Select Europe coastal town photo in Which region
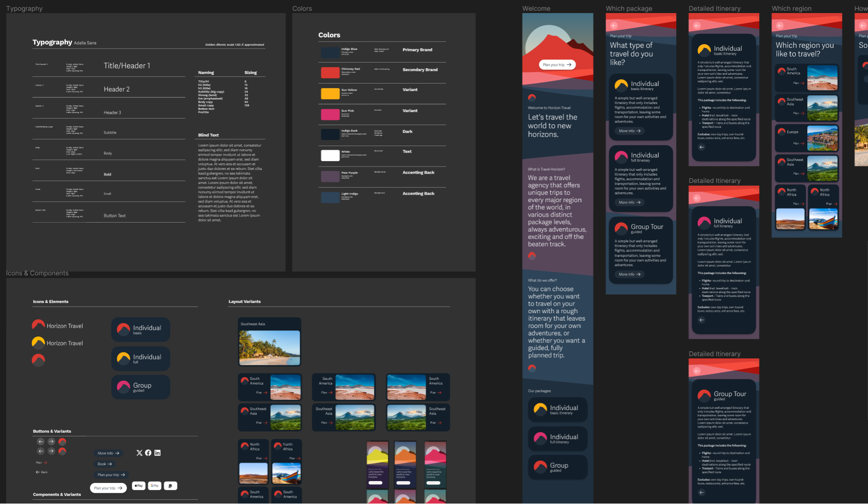The image size is (868, 504). point(822,138)
